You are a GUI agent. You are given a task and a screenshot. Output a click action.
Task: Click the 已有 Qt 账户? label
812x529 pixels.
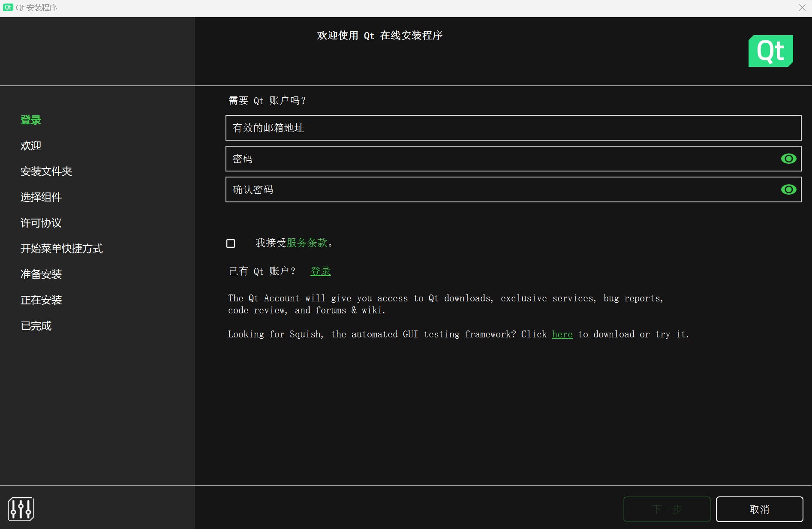coord(262,271)
